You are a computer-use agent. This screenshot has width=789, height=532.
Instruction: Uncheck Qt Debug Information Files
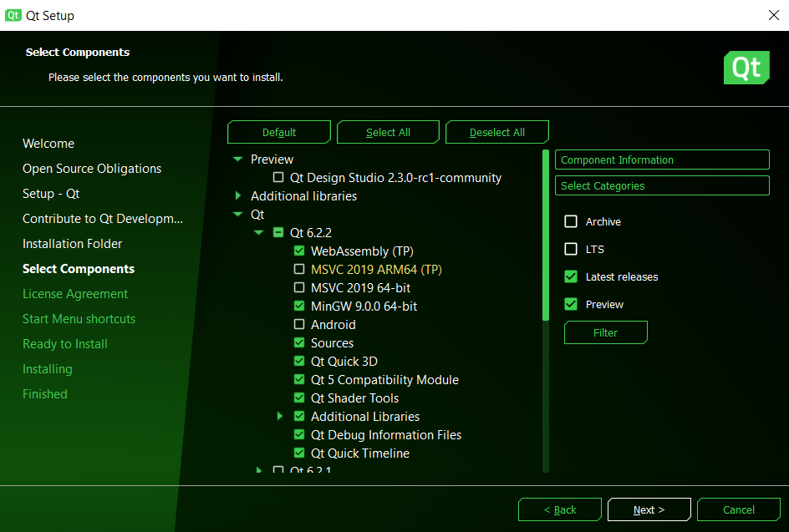(299, 434)
